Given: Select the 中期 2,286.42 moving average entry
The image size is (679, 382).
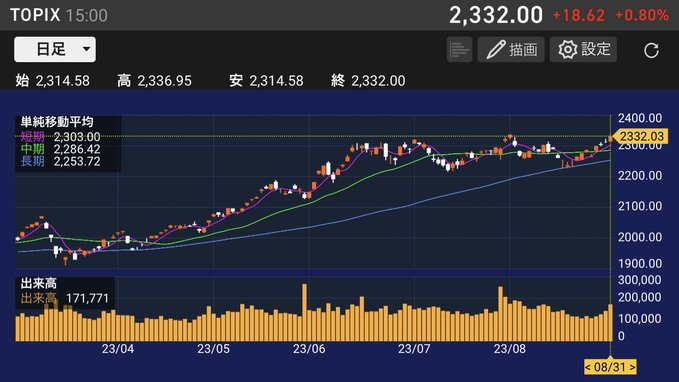Looking at the screenshot, I should click(61, 149).
